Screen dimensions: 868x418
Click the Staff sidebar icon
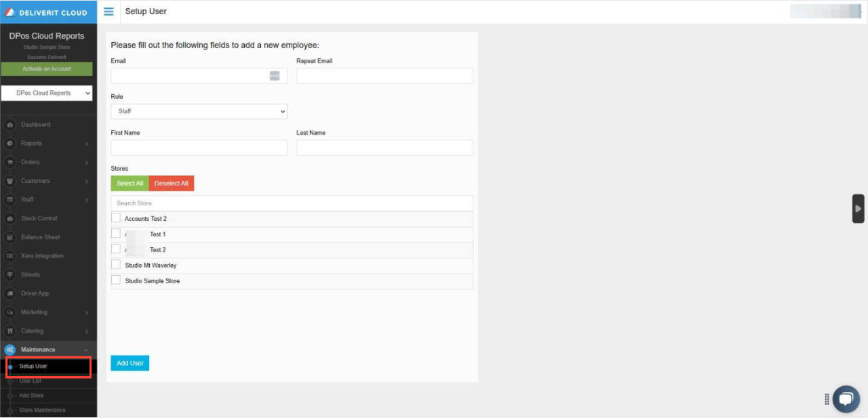coord(9,200)
